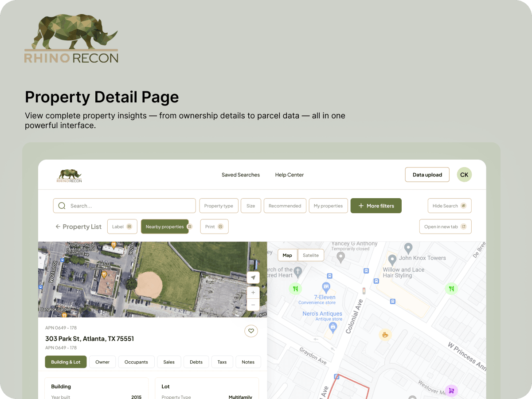
Task: Click the green restaurant marker on the right of the map
Action: [x=451, y=289]
